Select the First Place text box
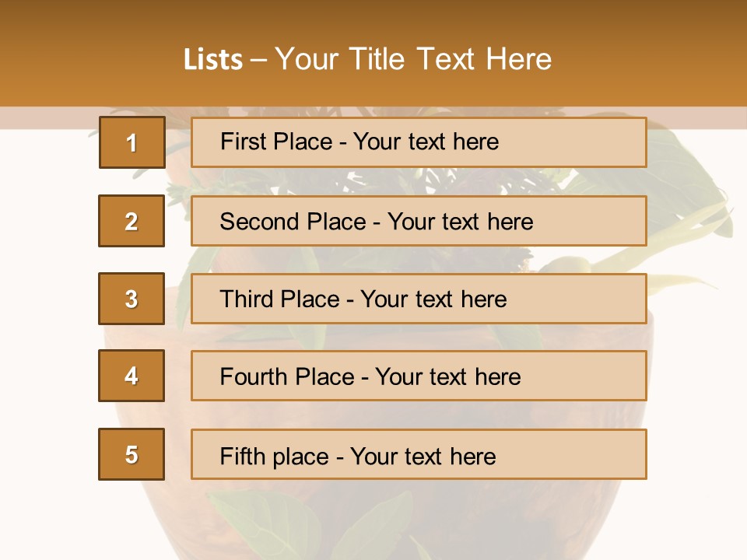This screenshot has width=747, height=560. click(x=419, y=142)
